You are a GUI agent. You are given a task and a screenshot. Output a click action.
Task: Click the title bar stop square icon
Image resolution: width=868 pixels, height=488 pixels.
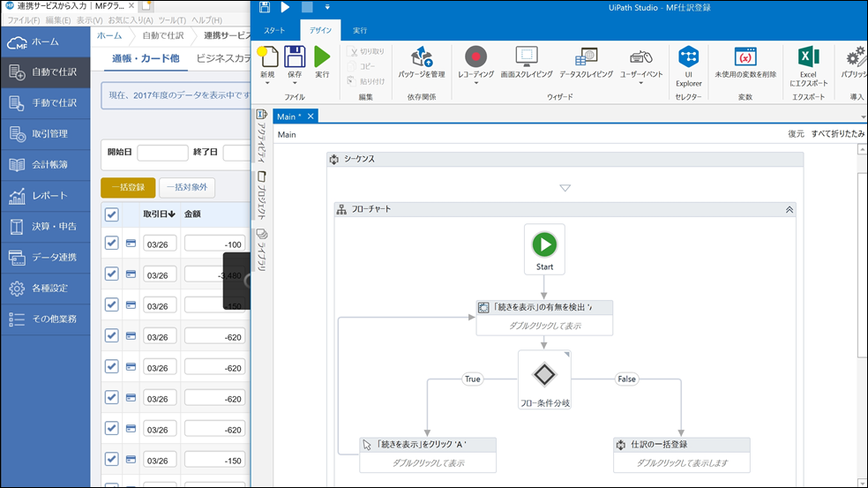(x=307, y=7)
